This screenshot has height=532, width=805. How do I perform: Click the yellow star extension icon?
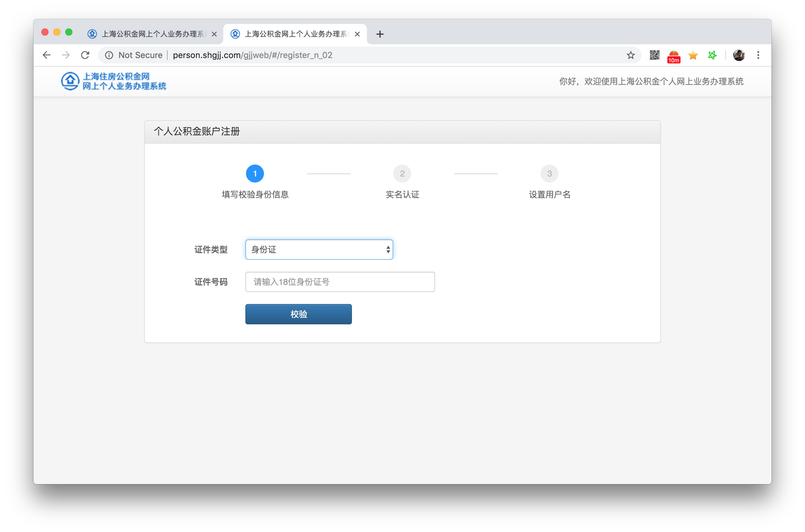point(693,55)
